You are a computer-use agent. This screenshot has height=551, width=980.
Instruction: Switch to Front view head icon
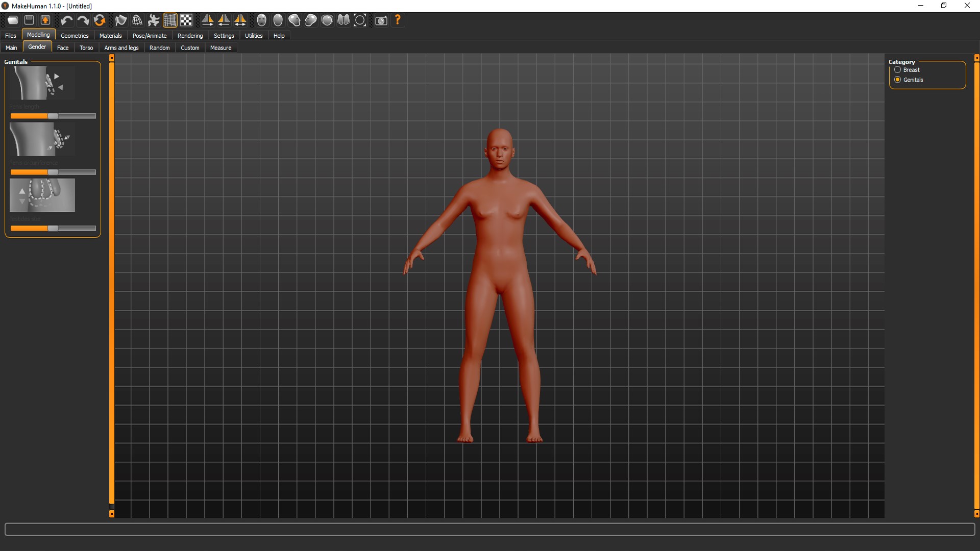pyautogui.click(x=262, y=20)
